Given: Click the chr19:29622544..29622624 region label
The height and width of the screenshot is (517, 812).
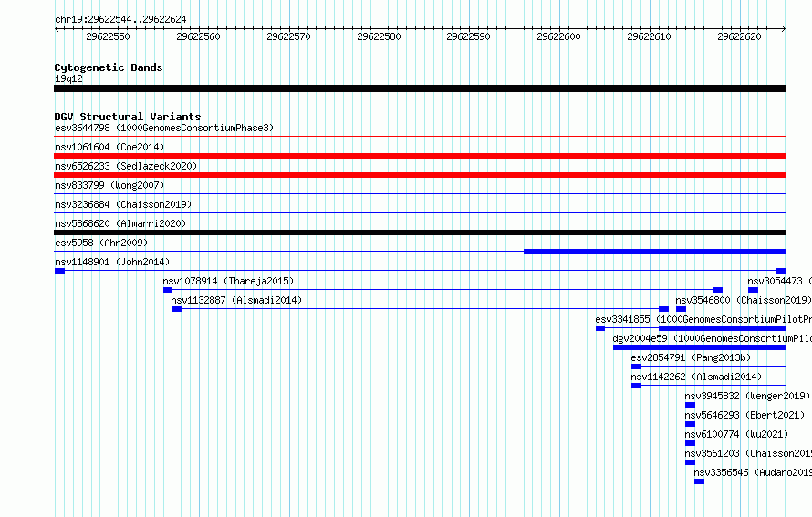Looking at the screenshot, I should pyautogui.click(x=120, y=19).
